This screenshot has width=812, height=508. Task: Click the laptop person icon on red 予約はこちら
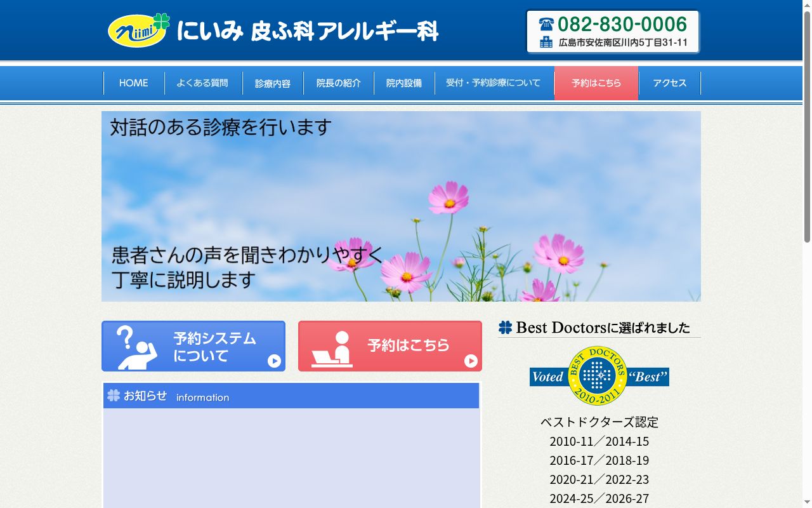click(x=332, y=349)
